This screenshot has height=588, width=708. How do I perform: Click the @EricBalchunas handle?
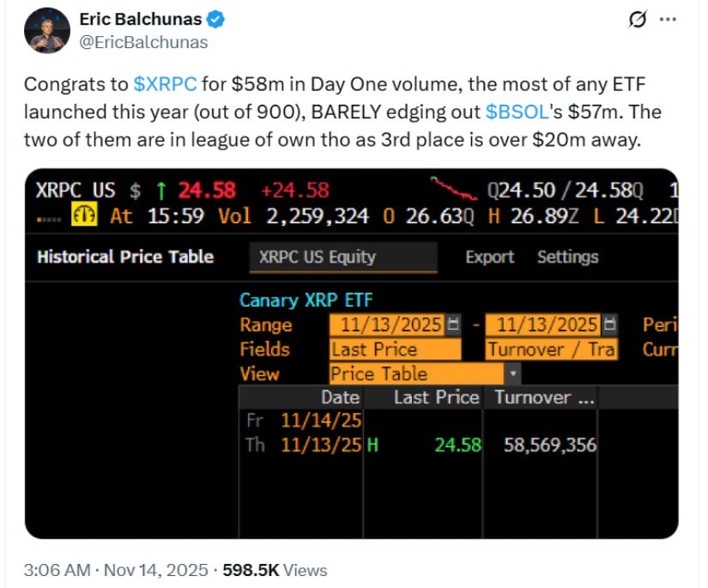[x=143, y=42]
